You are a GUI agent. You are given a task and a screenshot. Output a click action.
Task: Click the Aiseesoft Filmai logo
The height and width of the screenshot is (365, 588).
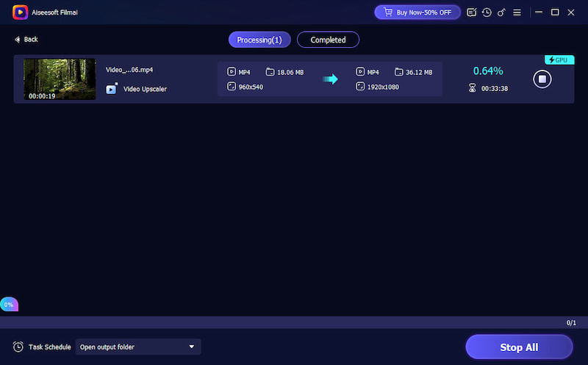[20, 12]
